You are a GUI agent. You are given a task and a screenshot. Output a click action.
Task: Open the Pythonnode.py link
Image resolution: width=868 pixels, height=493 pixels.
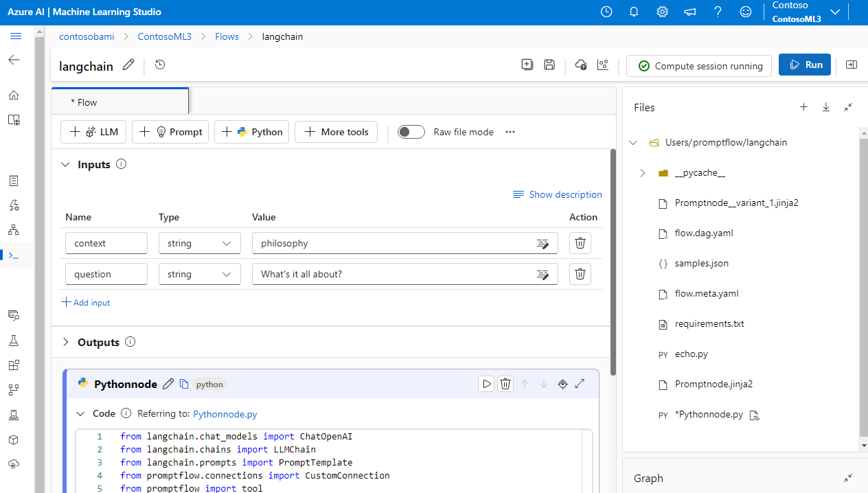[x=225, y=414]
